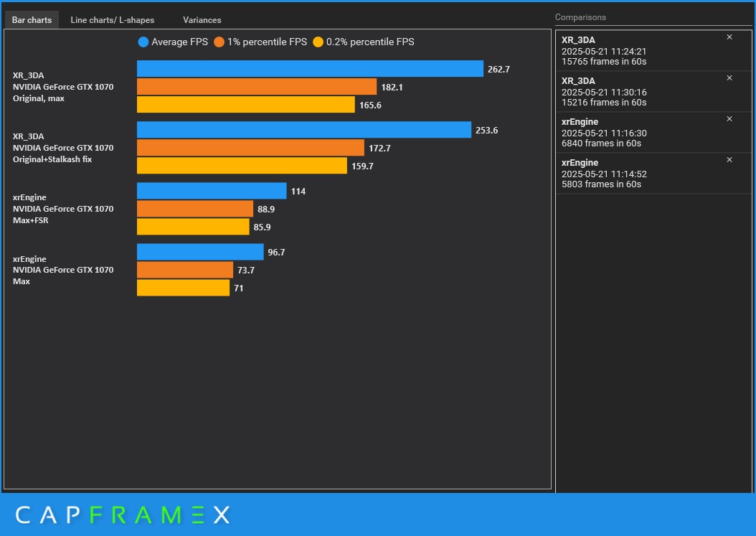Click '5803 frames in 60s' text
This screenshot has width=756, height=536.
click(x=601, y=184)
